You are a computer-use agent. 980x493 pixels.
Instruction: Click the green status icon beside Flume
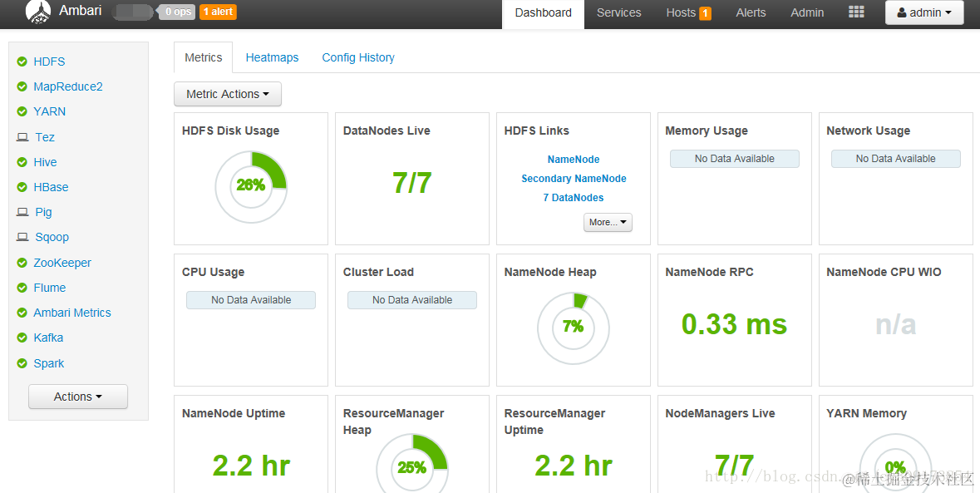pos(22,288)
